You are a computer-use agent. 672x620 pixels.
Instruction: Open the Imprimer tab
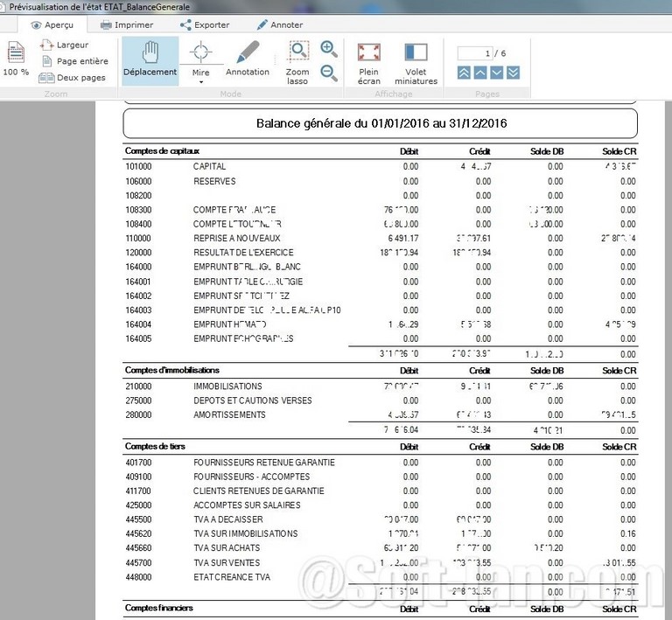tap(127, 25)
